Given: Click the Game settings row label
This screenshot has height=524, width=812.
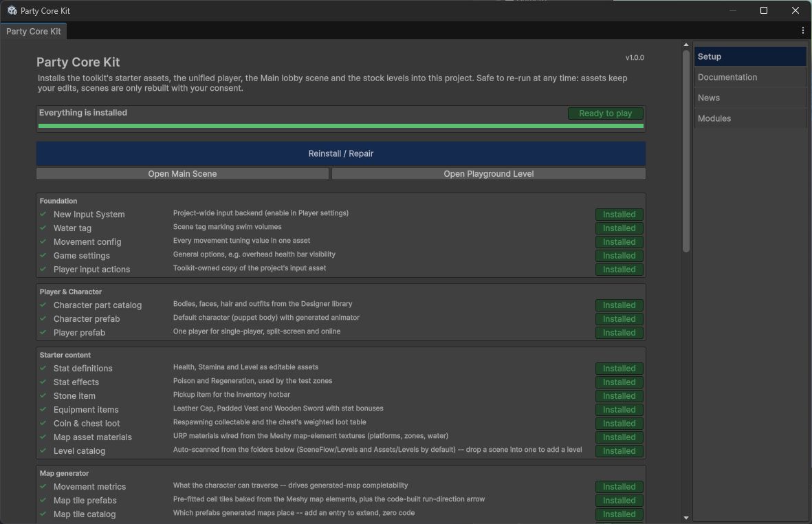Looking at the screenshot, I should [x=81, y=256].
